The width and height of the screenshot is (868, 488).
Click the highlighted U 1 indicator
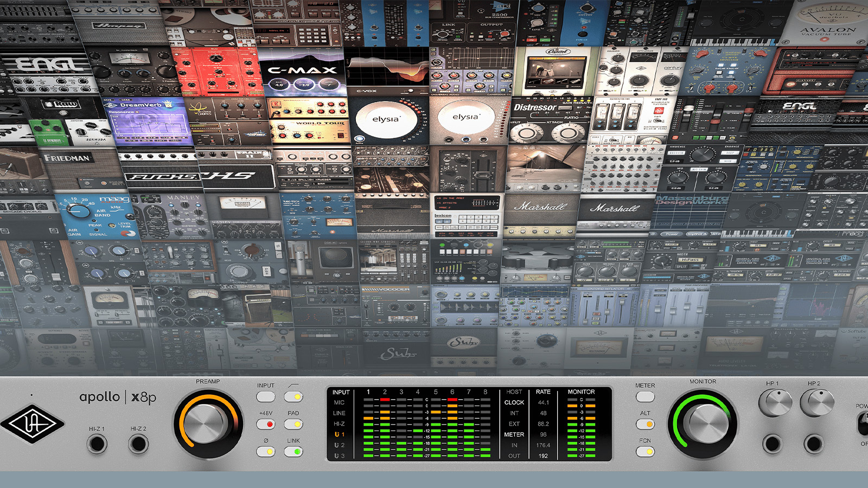[x=339, y=434]
